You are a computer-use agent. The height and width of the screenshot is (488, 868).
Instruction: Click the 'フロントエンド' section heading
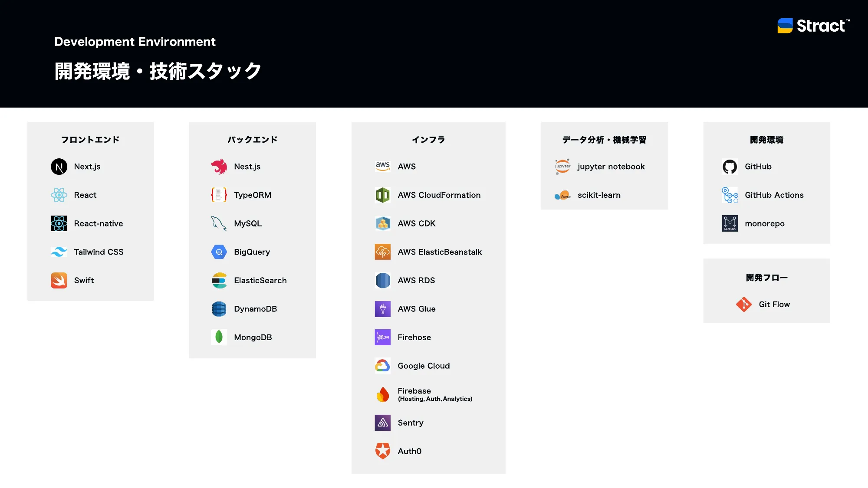pyautogui.click(x=90, y=140)
